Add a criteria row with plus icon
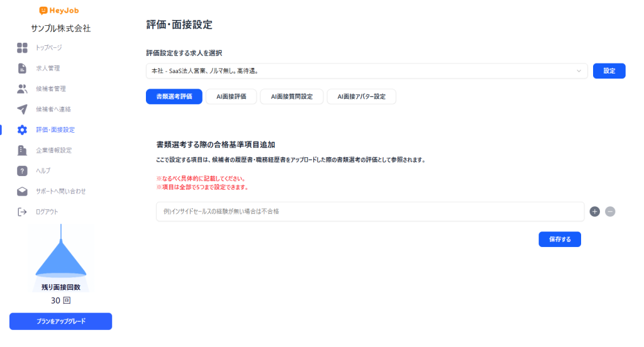 (595, 212)
